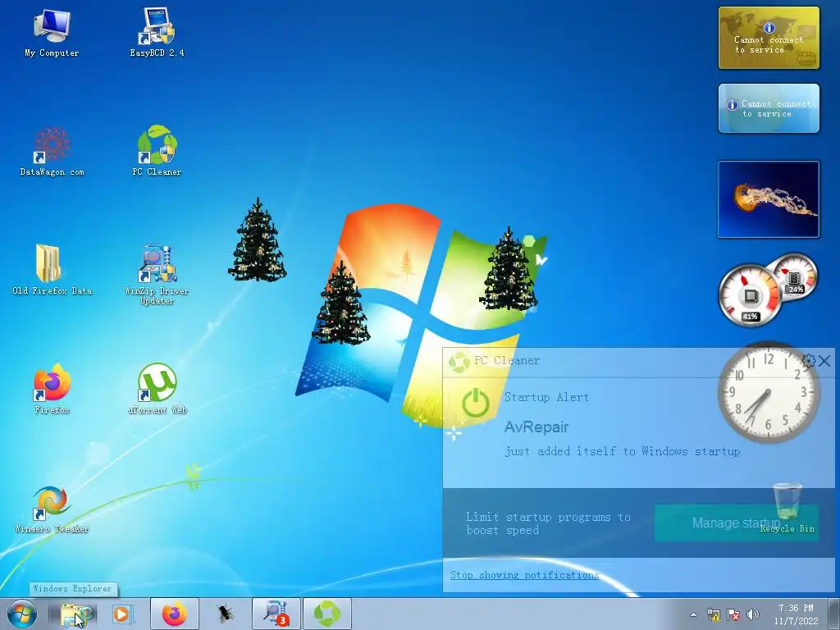Viewport: 840px width, 630px height.
Task: Click the green power Startup Alert icon
Action: 475,404
